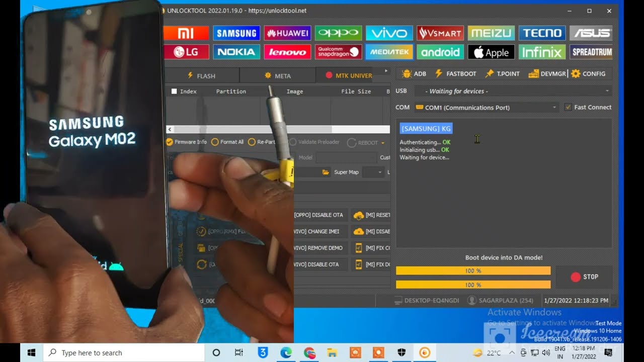The width and height of the screenshot is (644, 362).
Task: Select the Vsmart brand tile
Action: (440, 33)
